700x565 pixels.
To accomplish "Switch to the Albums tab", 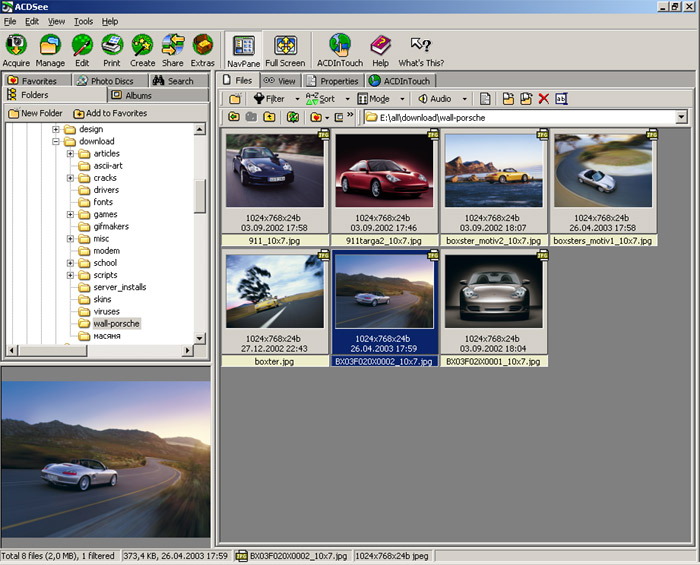I will coord(158,95).
